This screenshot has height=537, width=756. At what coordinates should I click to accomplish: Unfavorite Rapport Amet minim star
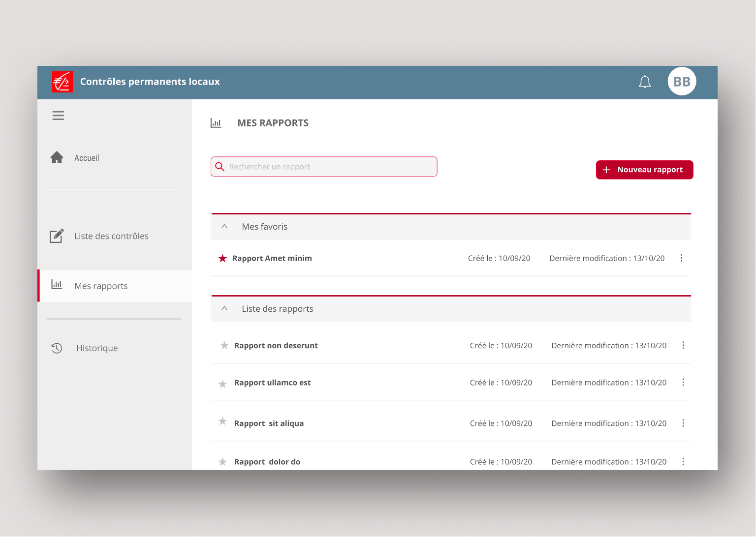click(222, 258)
